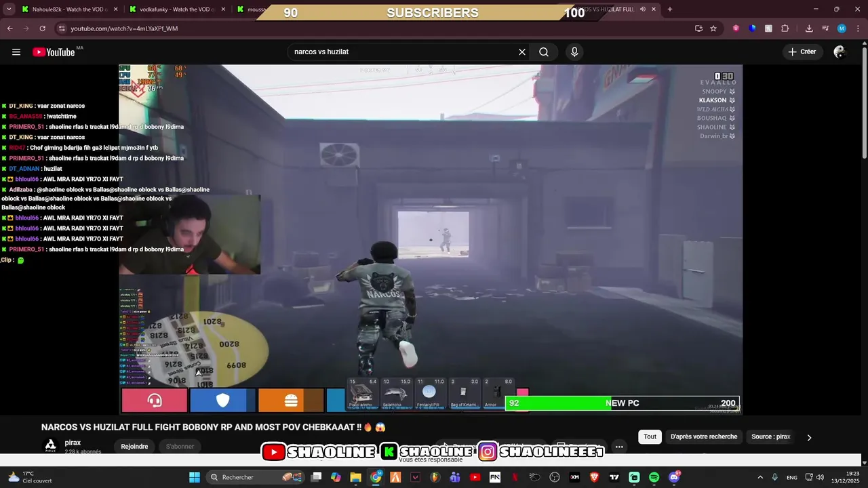Viewport: 868px width, 488px height.
Task: Bookmark this page with star
Action: (713, 28)
